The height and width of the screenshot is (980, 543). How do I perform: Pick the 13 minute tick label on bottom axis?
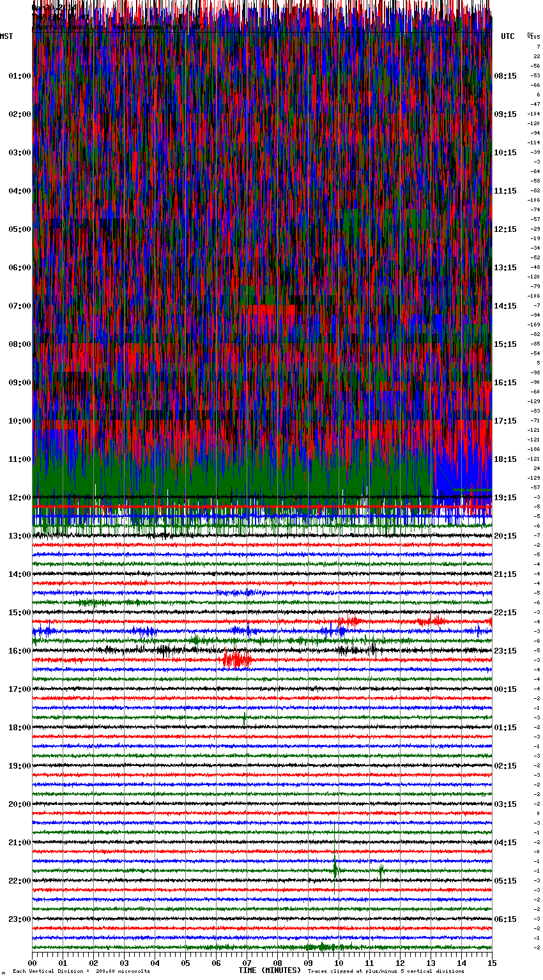(431, 963)
